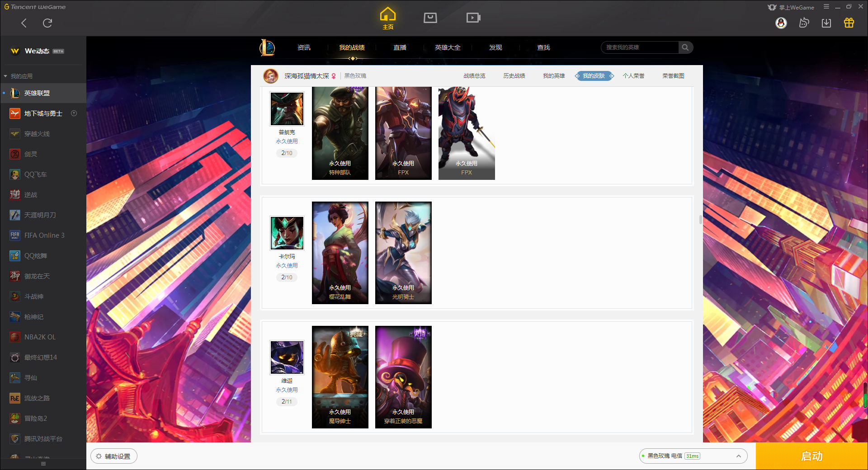The image size is (868, 470).
Task: Open 特种部队 skin card
Action: pos(340,133)
